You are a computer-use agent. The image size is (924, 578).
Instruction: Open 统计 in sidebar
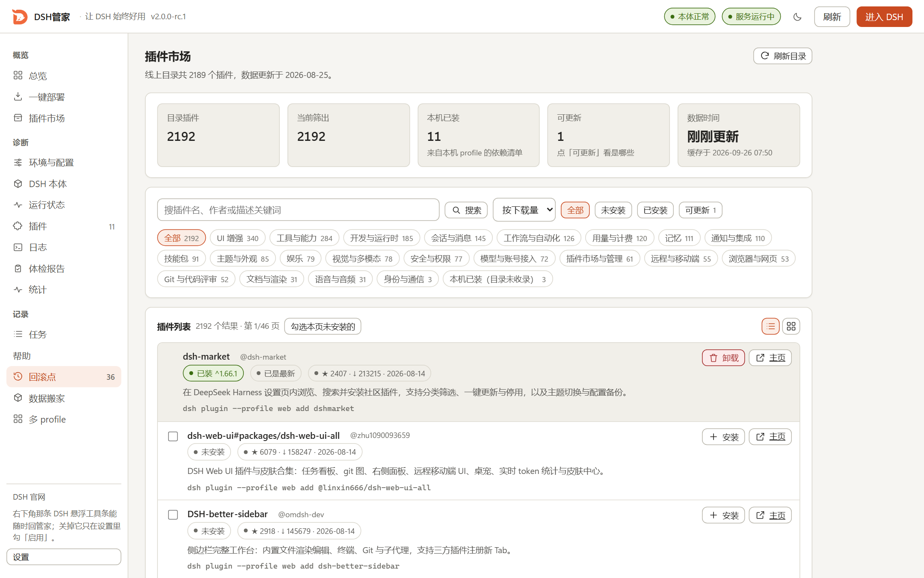[64, 290]
